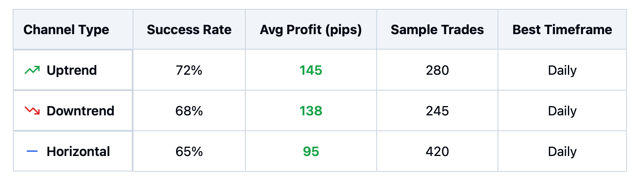Click the 280 sample trades cell
The width and height of the screenshot is (644, 182).
click(437, 70)
